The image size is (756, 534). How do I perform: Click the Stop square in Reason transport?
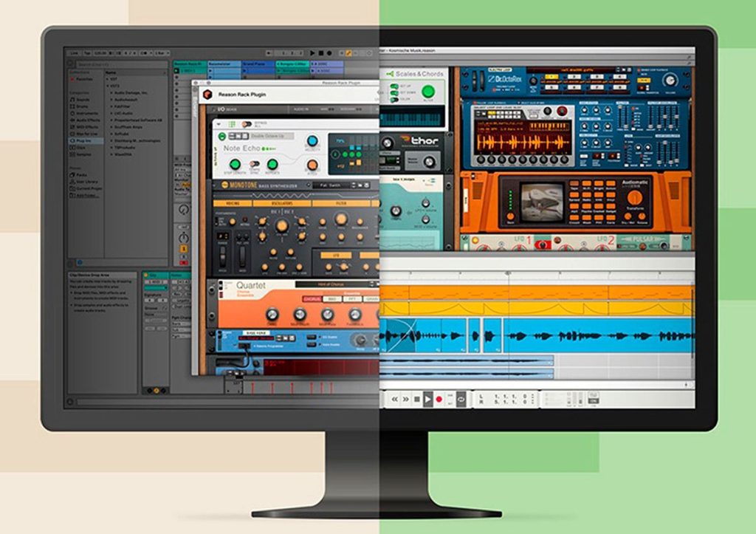[x=416, y=400]
